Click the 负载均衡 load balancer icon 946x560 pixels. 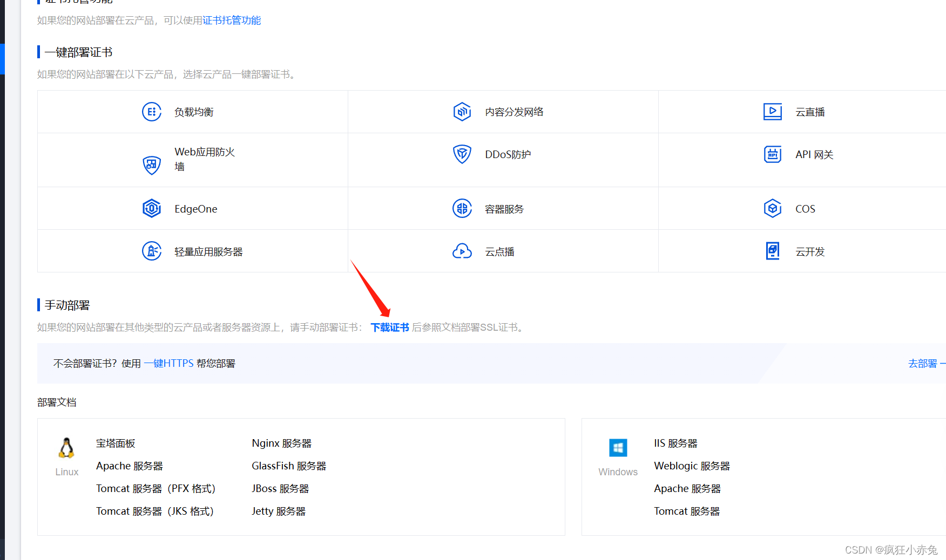coord(152,112)
